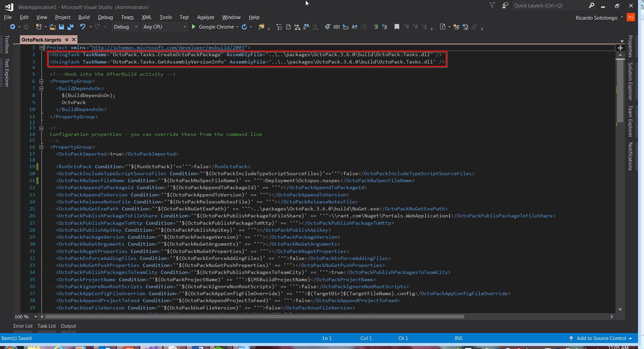Close the OctoPack.targets tab
The height and width of the screenshot is (349, 644).
pyautogui.click(x=74, y=40)
